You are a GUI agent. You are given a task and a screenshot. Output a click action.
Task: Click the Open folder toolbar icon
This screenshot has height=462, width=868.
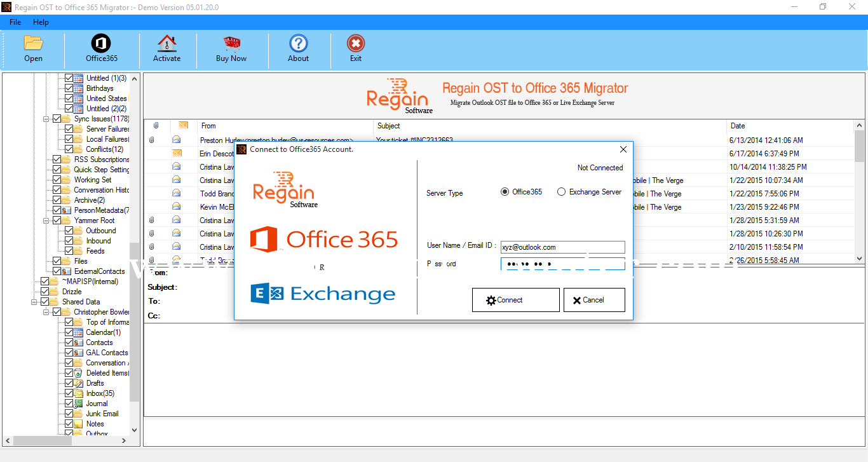click(x=33, y=43)
